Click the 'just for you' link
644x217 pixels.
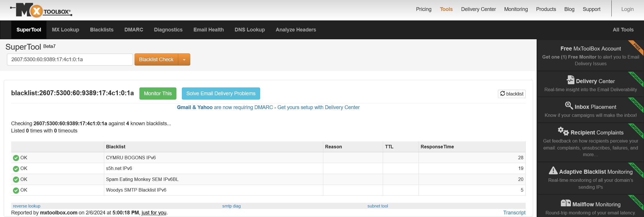pyautogui.click(x=154, y=213)
